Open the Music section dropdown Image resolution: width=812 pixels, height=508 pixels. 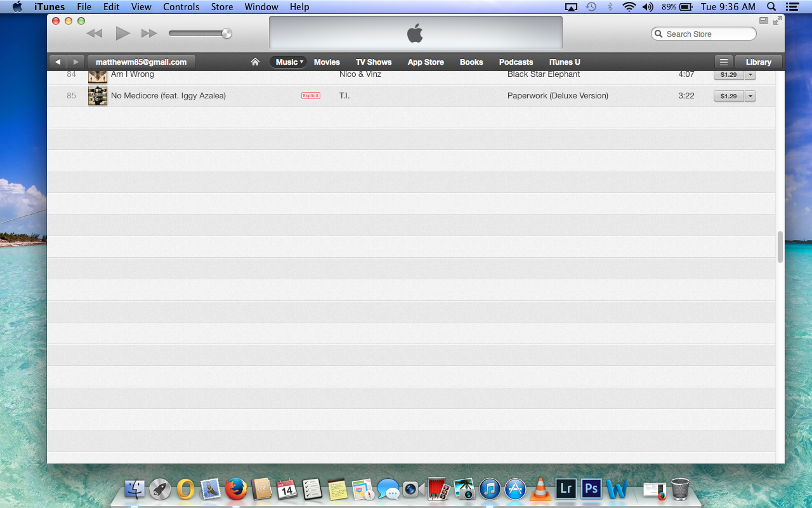[289, 62]
